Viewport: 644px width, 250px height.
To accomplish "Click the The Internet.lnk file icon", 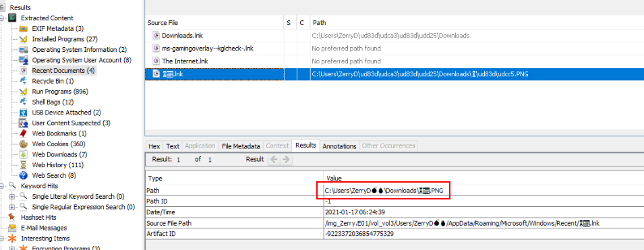I will click(x=156, y=61).
